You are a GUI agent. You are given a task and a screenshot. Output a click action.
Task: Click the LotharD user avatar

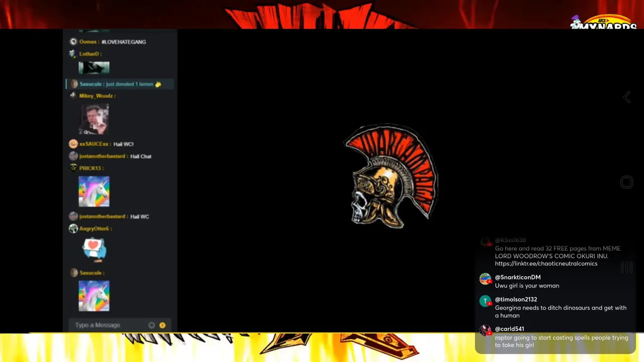pos(73,54)
